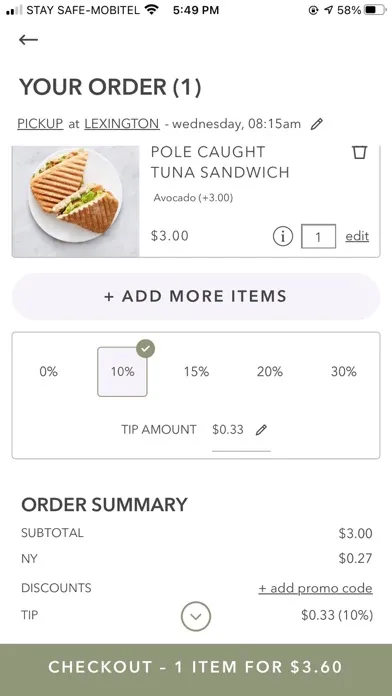Change the LEXINGTON location

(x=122, y=124)
